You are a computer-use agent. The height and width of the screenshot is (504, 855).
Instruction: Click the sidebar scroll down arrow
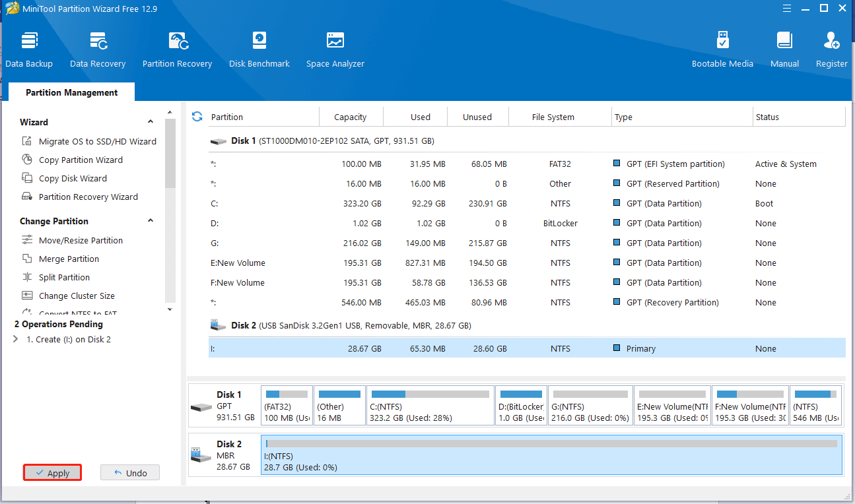(x=170, y=309)
